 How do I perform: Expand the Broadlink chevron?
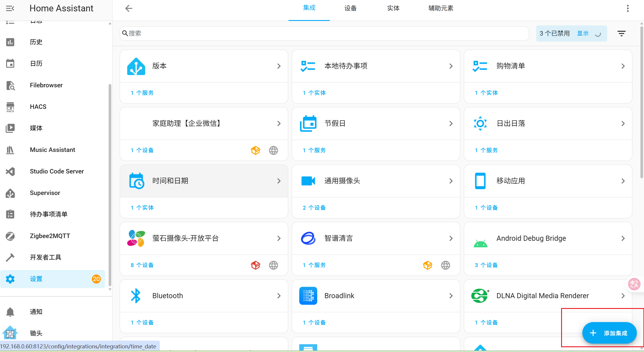click(x=451, y=296)
